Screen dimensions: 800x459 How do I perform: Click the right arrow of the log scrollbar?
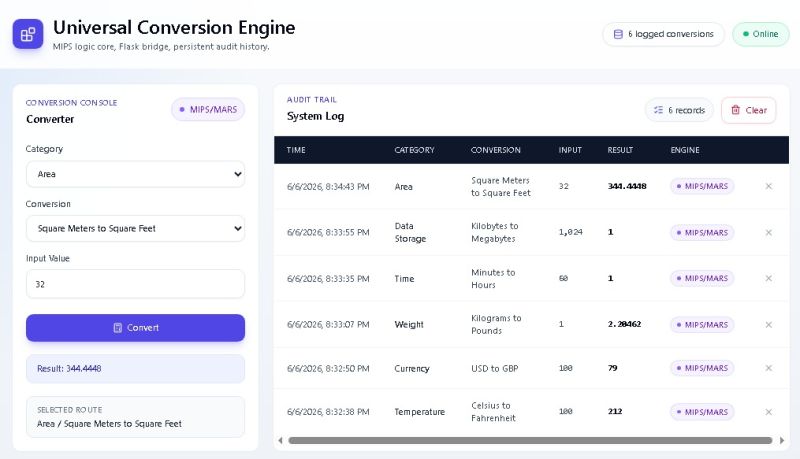782,441
